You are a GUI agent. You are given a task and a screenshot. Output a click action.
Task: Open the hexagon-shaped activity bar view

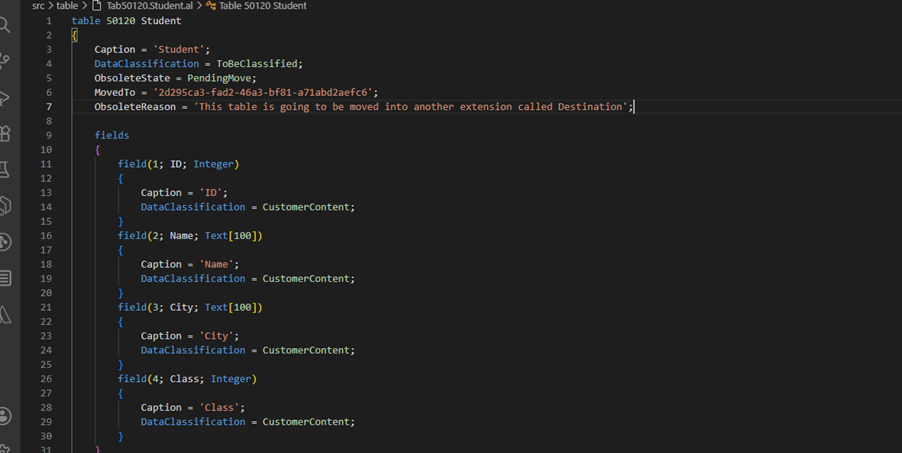click(5, 205)
